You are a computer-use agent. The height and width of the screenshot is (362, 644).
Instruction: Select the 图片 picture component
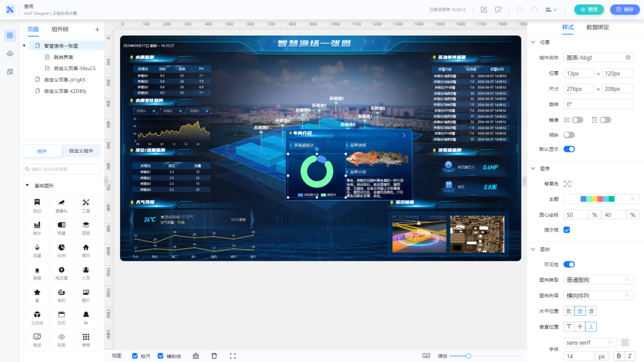pyautogui.click(x=86, y=295)
